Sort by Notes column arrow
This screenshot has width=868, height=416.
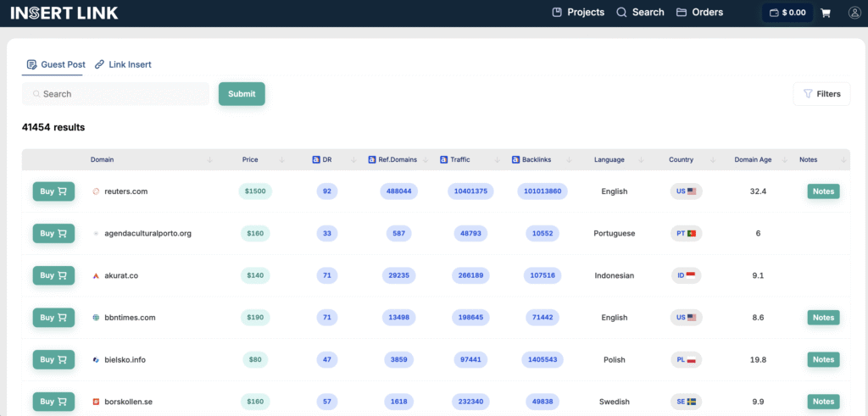[843, 160]
